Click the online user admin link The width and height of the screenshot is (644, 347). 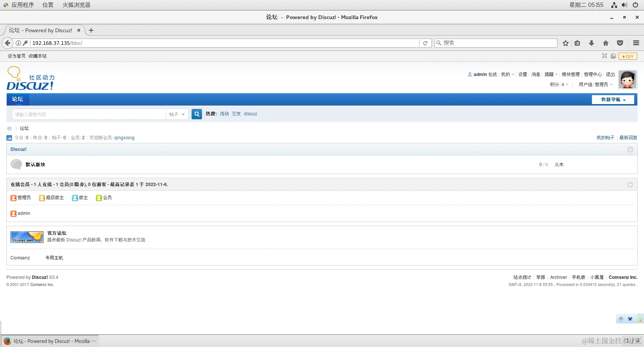[x=24, y=213]
